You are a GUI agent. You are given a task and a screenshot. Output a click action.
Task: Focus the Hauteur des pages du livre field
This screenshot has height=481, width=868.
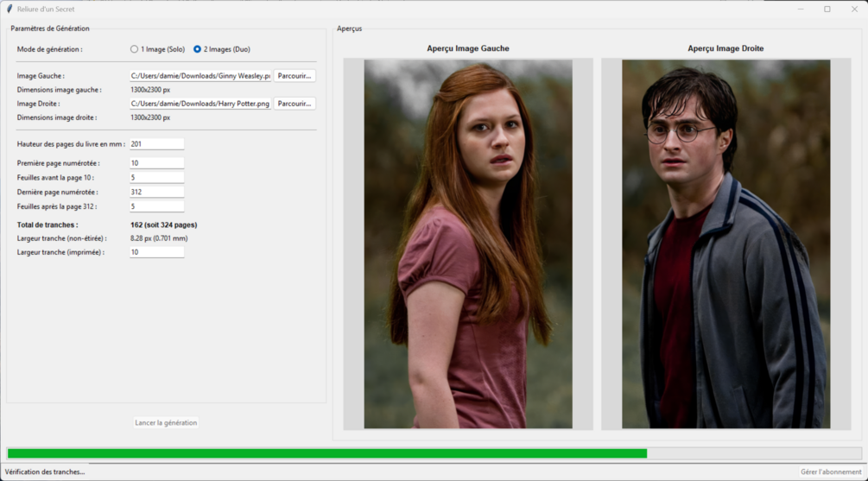(156, 144)
